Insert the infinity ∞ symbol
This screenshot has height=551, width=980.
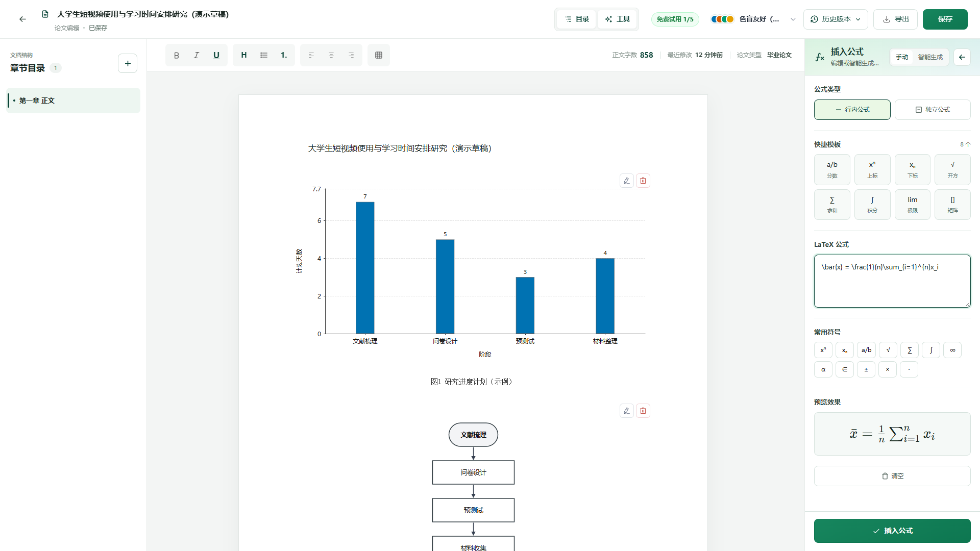(x=952, y=350)
